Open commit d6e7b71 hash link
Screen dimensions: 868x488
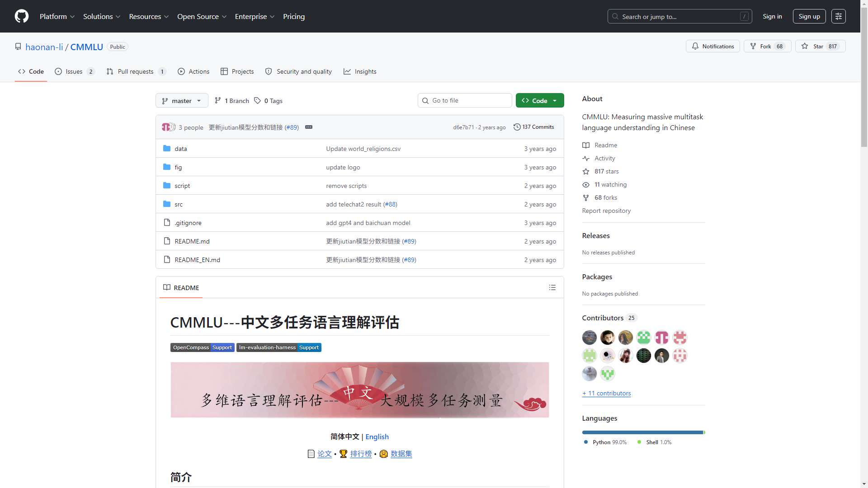click(x=463, y=127)
